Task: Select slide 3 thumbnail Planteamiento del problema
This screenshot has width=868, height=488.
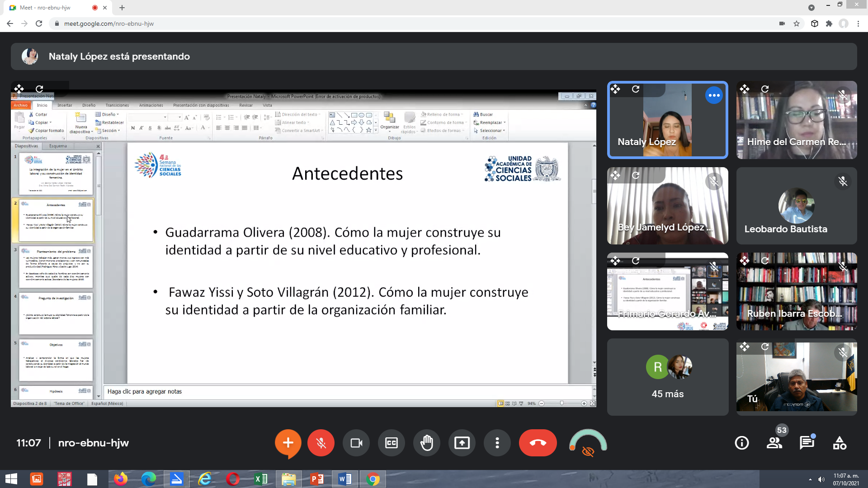Action: tap(56, 267)
